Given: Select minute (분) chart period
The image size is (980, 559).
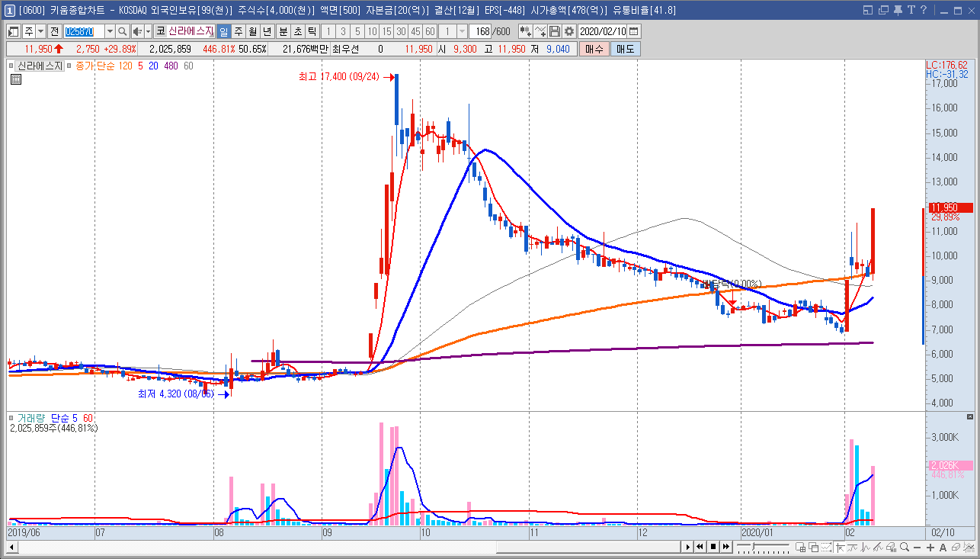Looking at the screenshot, I should coord(283,31).
